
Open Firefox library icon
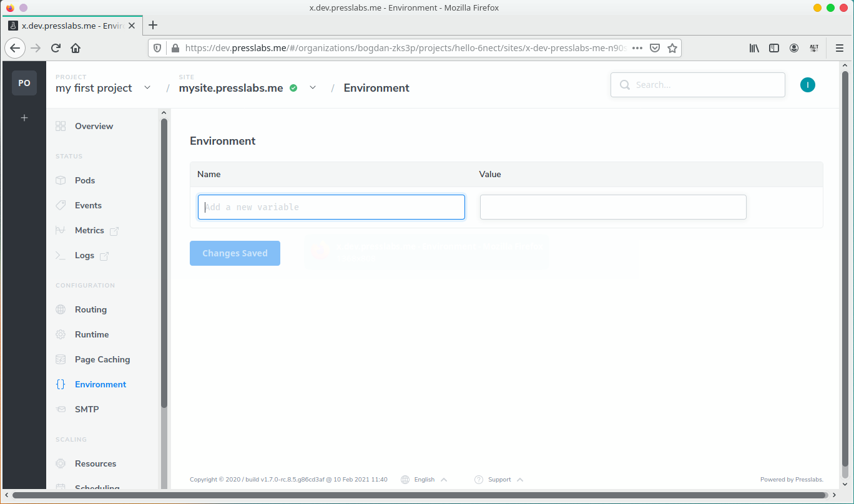pyautogui.click(x=754, y=48)
